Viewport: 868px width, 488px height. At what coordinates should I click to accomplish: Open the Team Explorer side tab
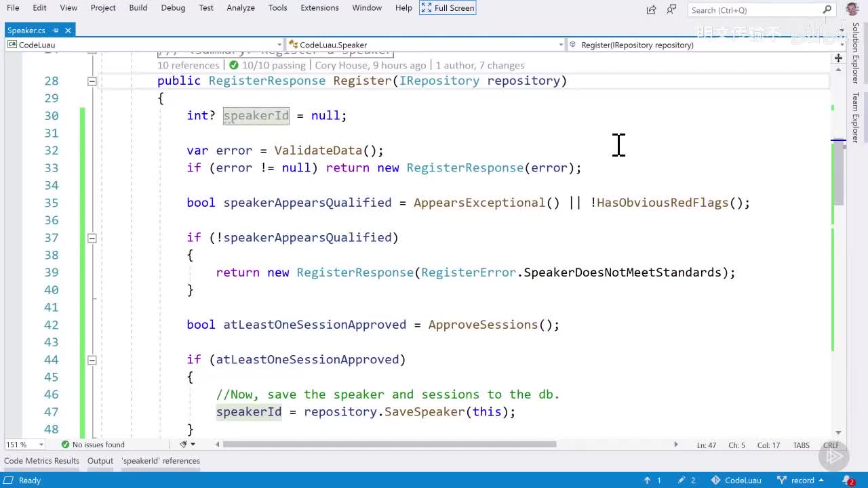[856, 117]
